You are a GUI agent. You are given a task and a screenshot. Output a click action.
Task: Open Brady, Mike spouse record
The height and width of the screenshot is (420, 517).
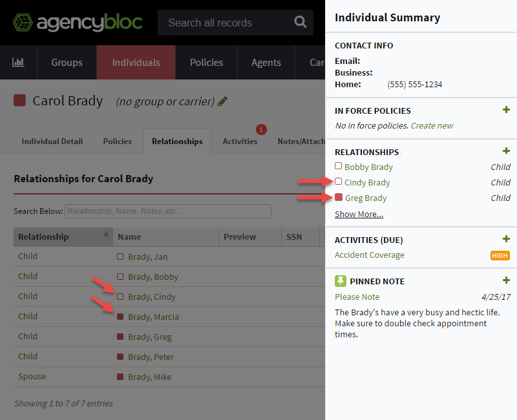click(149, 376)
